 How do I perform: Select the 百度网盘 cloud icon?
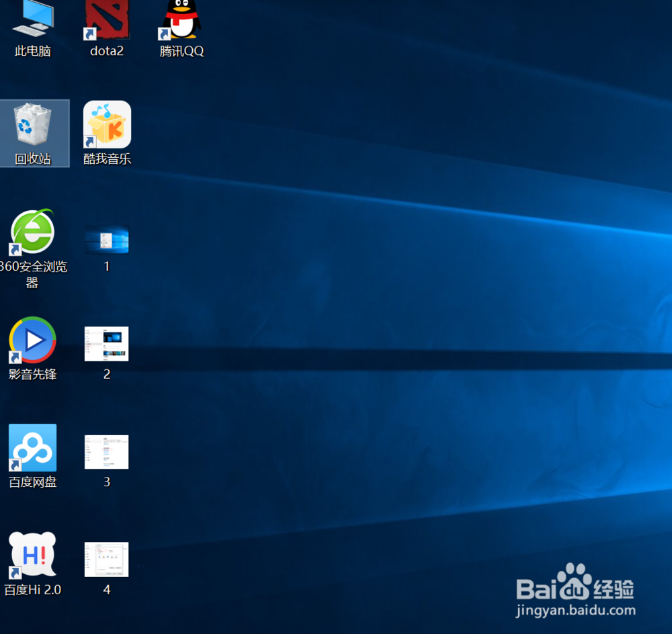click(32, 448)
